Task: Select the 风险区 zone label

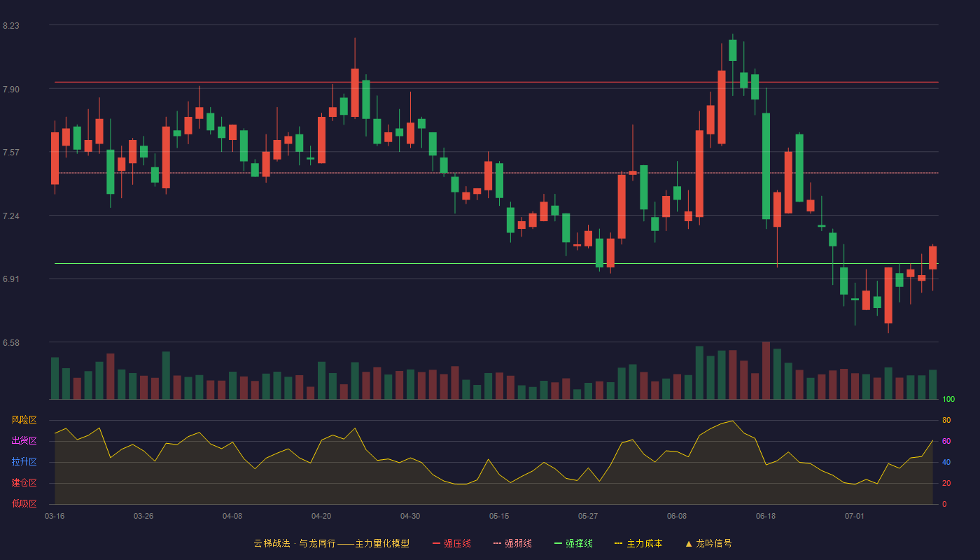Action: (x=24, y=420)
